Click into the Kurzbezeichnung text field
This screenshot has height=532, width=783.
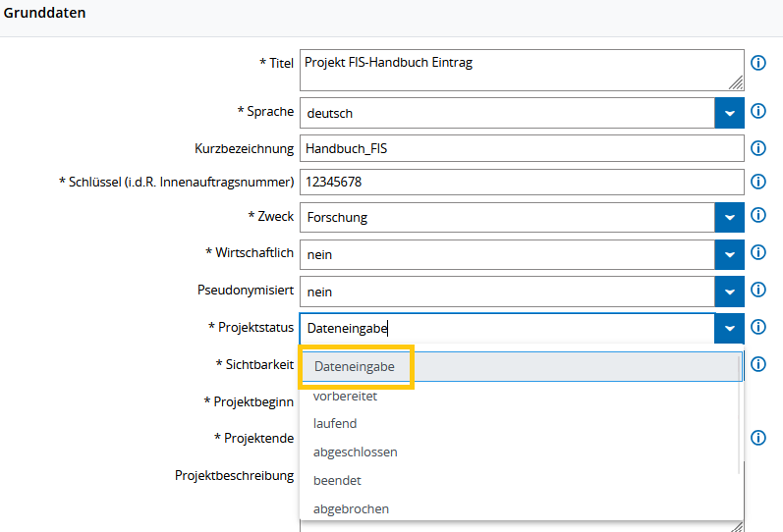tap(521, 148)
